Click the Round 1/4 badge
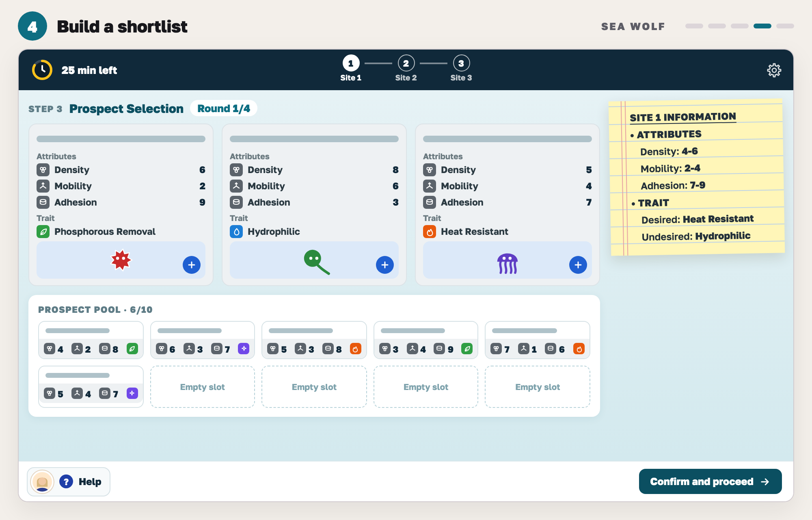 pos(223,108)
